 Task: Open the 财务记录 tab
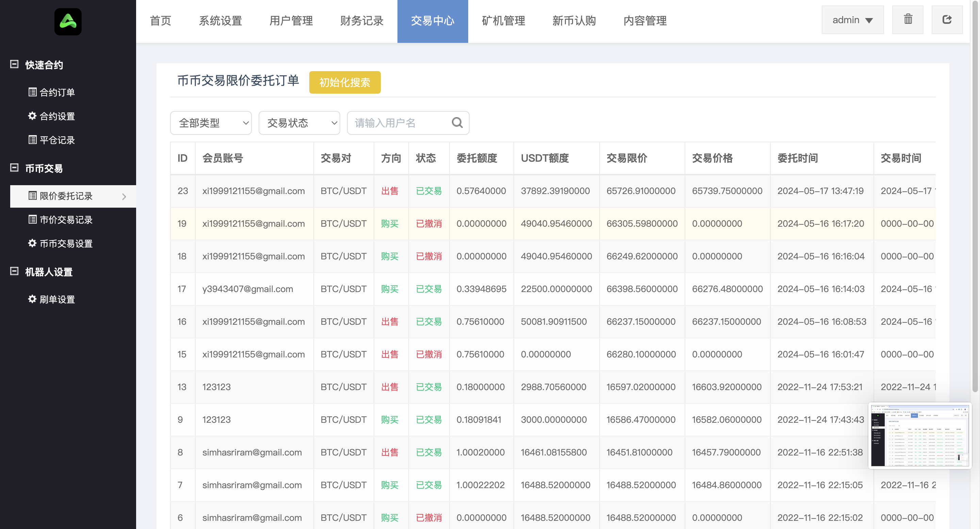pos(362,21)
